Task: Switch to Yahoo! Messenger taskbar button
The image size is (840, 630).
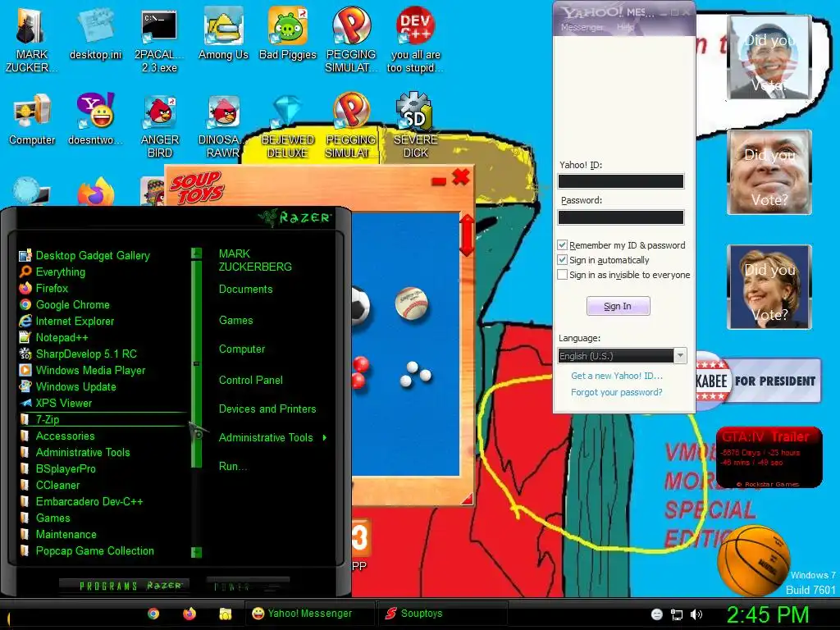Action: [x=310, y=614]
